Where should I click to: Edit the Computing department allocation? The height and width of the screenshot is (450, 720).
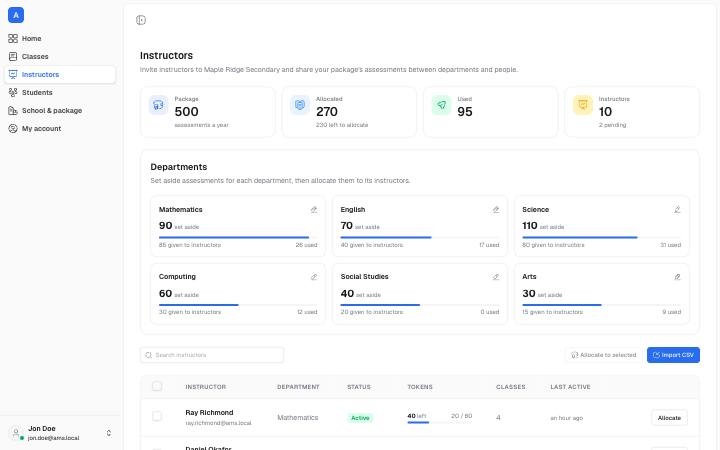(314, 277)
